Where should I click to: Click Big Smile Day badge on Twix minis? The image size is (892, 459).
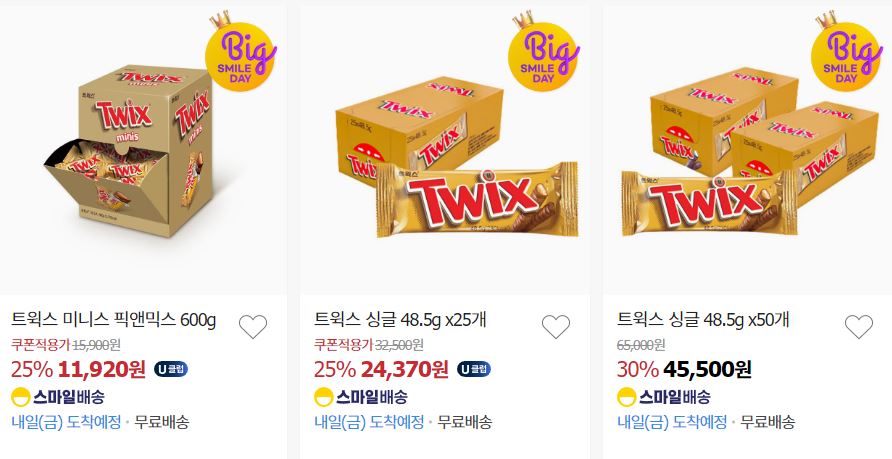241,52
